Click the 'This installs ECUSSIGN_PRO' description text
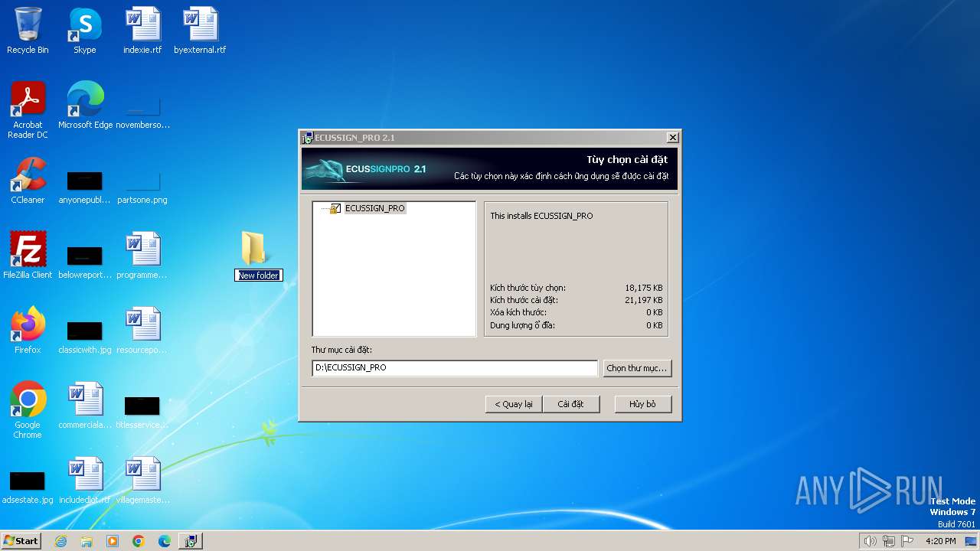 (x=541, y=216)
